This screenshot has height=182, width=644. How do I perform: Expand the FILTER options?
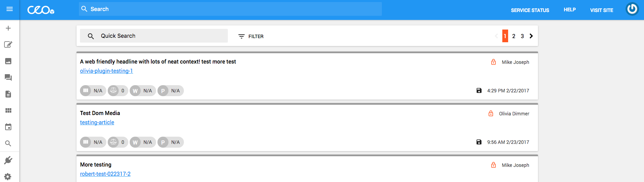[251, 36]
